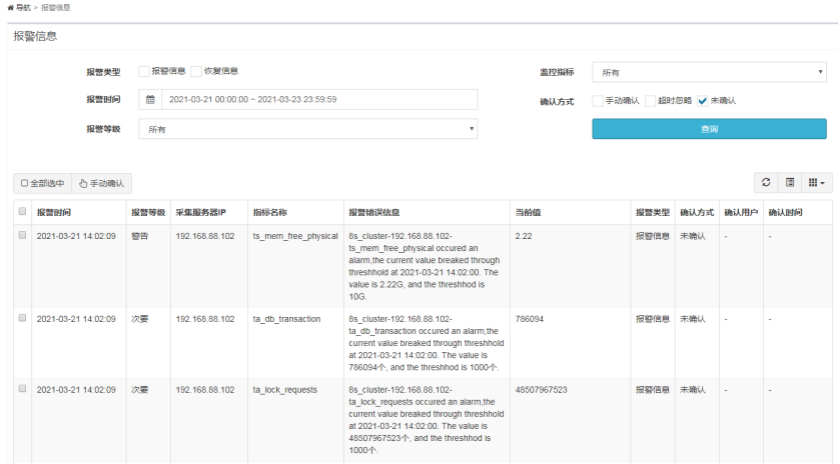Enable the 超时忽略 checkbox
This screenshot has width=840, height=464.
point(650,101)
